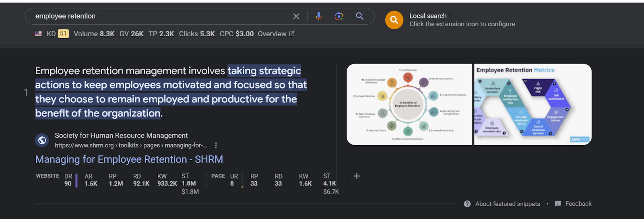Image resolution: width=644 pixels, height=219 pixels.
Task: Open Google Lens image search icon
Action: (339, 16)
